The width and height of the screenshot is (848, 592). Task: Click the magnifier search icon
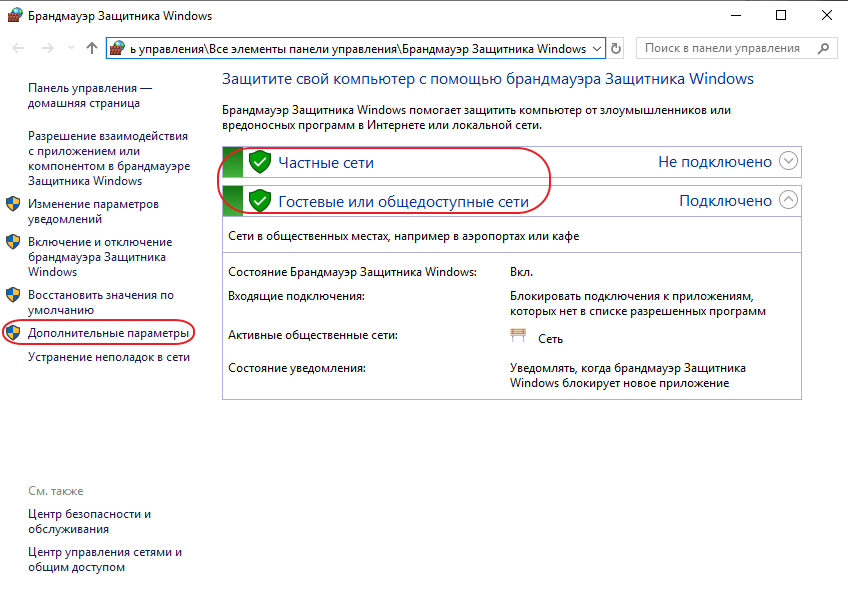pyautogui.click(x=823, y=49)
